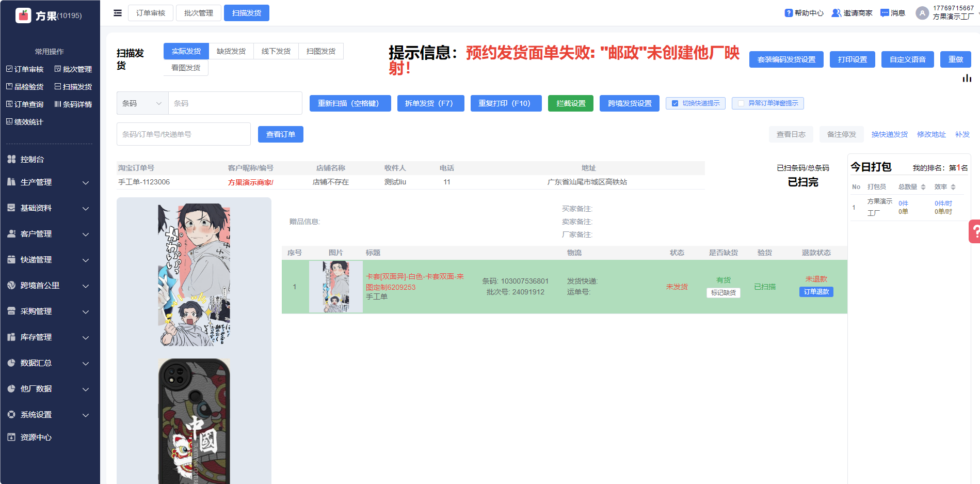
Task: Click the 条码/订单号/快递单号 search field
Action: [x=183, y=134]
